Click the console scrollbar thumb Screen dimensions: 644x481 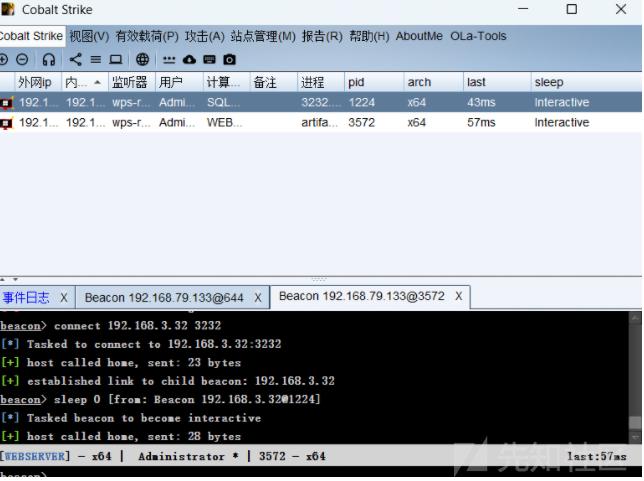pyautogui.click(x=635, y=422)
